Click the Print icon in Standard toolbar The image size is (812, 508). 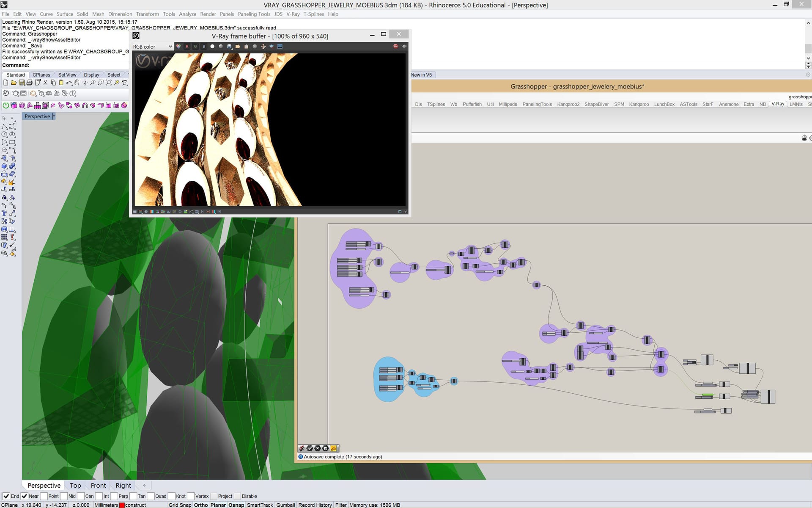click(x=29, y=83)
